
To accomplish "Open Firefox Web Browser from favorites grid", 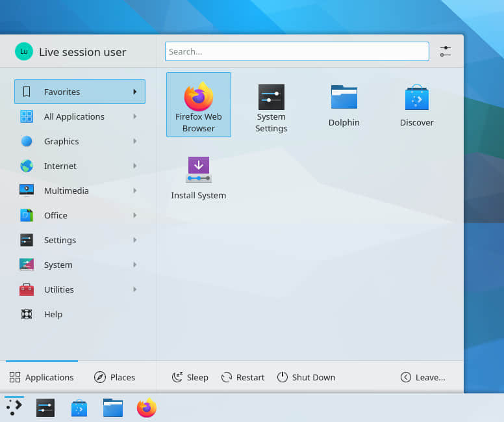I will pos(199,104).
